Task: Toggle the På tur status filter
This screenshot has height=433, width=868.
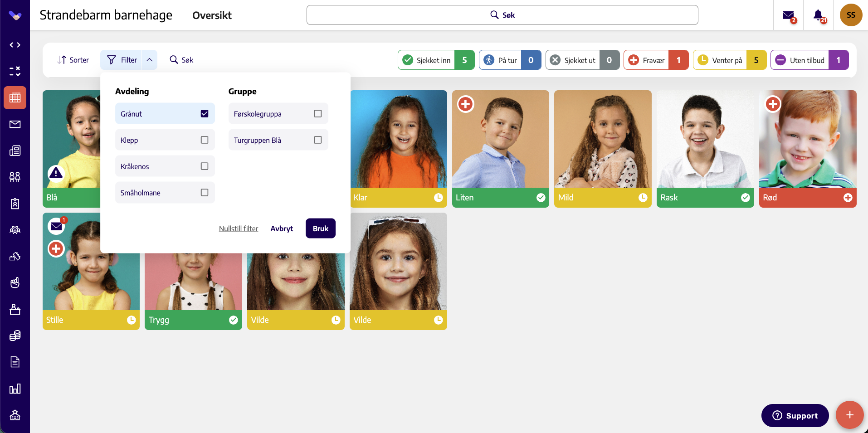Action: tap(510, 60)
